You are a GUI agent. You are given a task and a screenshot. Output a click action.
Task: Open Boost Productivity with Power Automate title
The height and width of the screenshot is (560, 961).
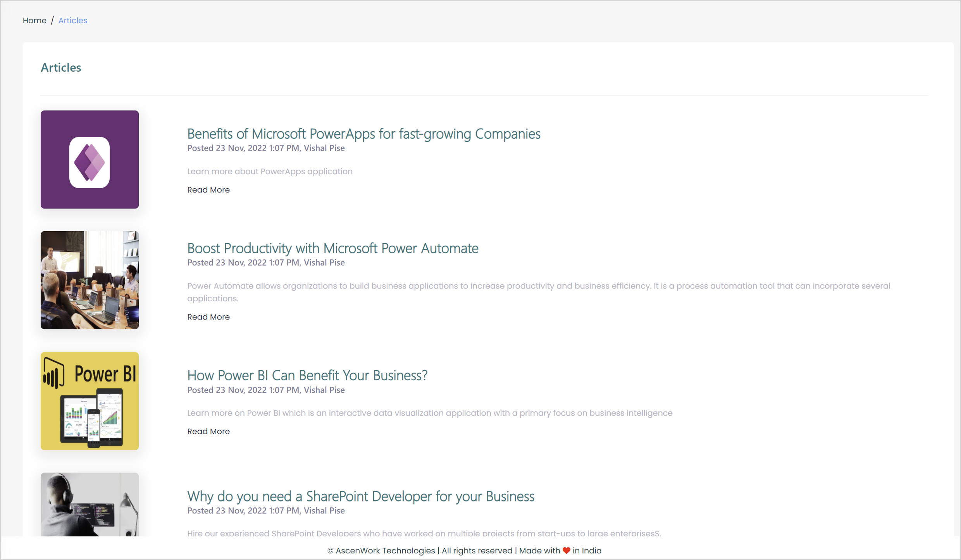tap(332, 248)
